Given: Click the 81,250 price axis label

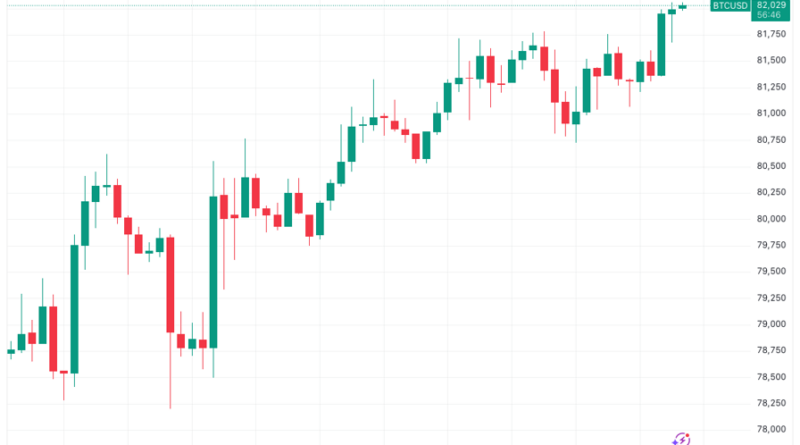Looking at the screenshot, I should pyautogui.click(x=771, y=87).
